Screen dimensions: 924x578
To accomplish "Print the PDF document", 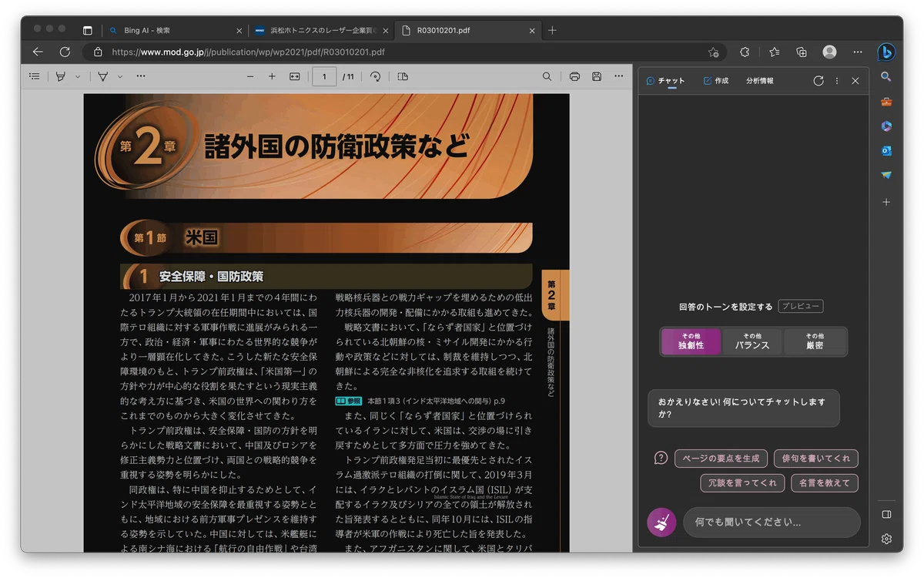I will click(x=574, y=76).
